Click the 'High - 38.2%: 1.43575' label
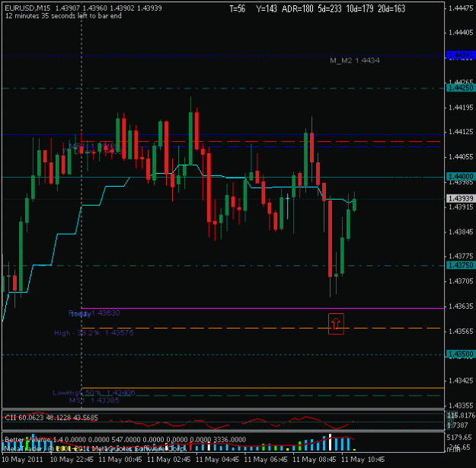The image size is (476, 468). point(94,333)
